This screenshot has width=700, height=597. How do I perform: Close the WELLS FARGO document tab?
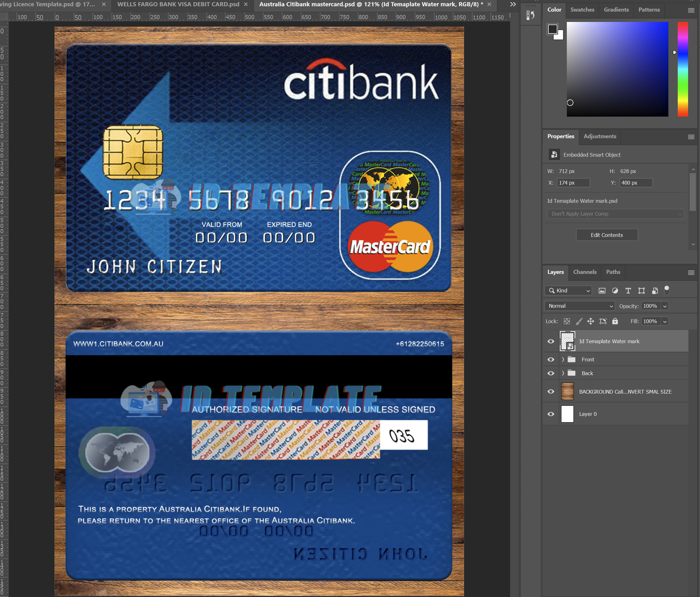(246, 4)
